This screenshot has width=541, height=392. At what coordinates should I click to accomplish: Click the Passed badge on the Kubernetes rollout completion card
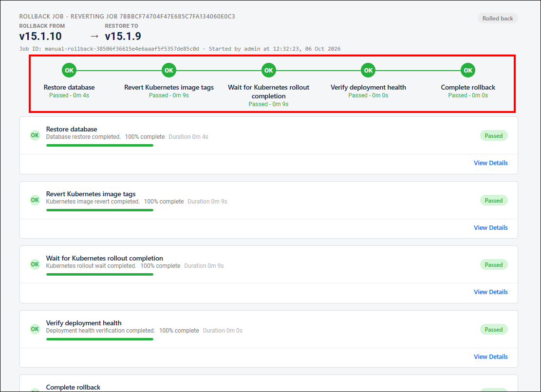[494, 265]
